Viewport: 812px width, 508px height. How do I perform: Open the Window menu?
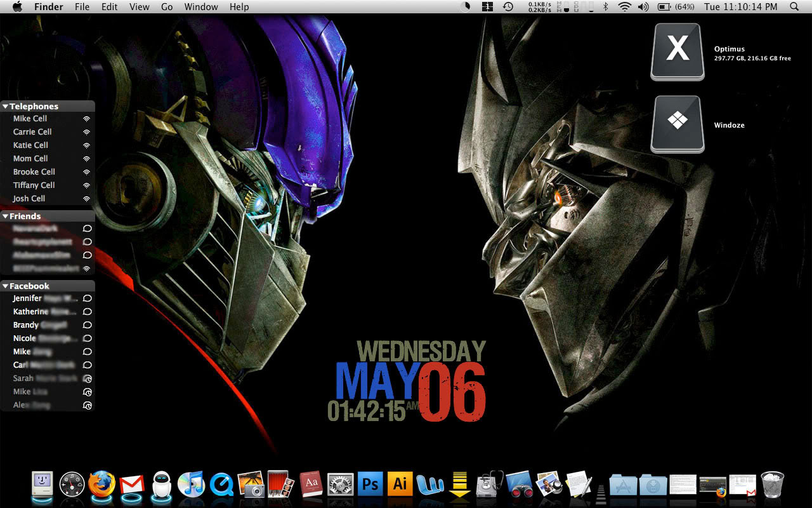201,6
